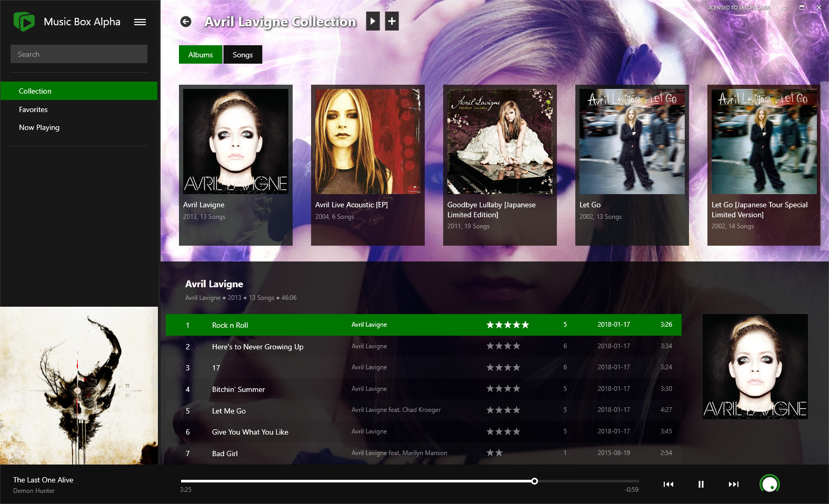
Task: Skip to the previous track
Action: point(668,484)
